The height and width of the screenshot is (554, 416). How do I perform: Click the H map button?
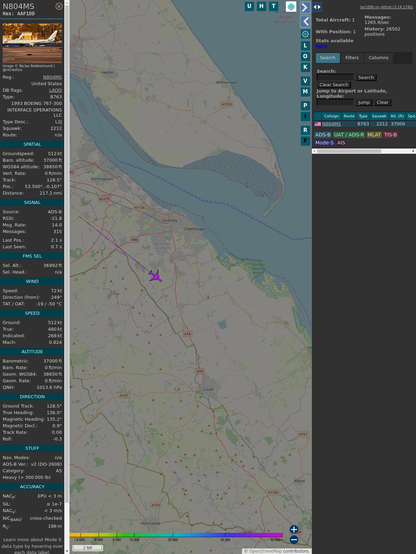coord(261,6)
